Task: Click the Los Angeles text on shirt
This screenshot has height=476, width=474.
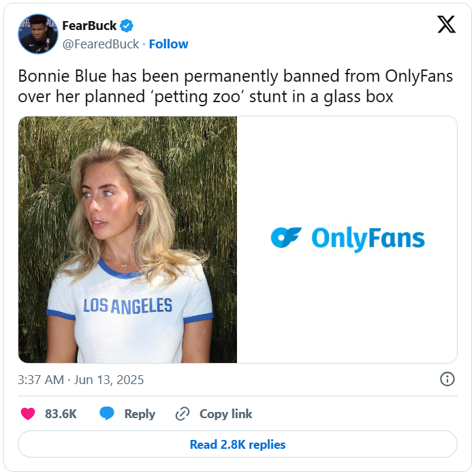Action: click(x=127, y=306)
